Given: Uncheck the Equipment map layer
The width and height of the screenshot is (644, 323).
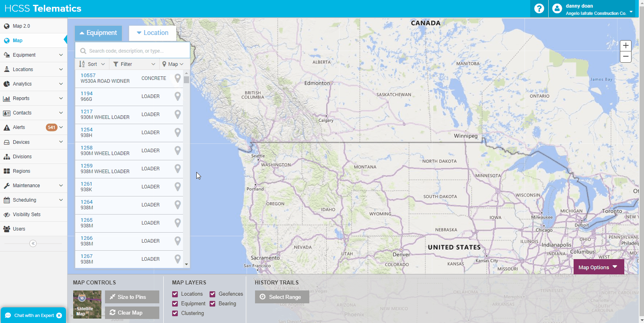Looking at the screenshot, I should click(x=175, y=304).
